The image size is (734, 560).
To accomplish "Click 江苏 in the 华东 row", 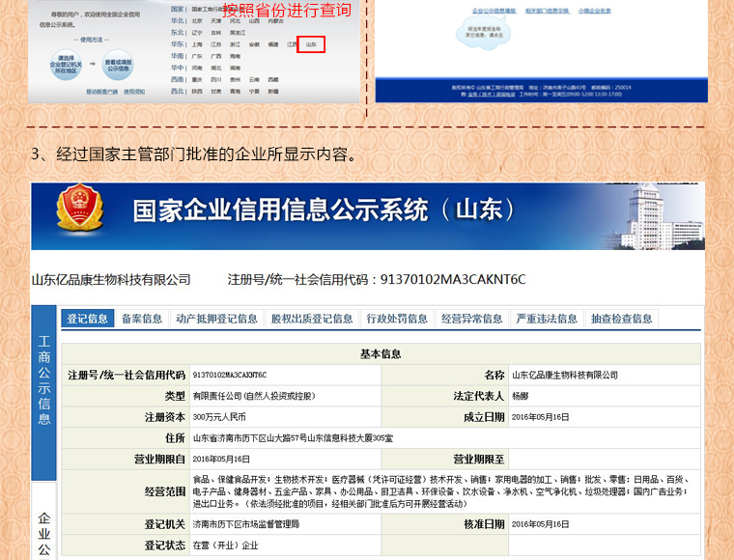I will coord(215,44).
